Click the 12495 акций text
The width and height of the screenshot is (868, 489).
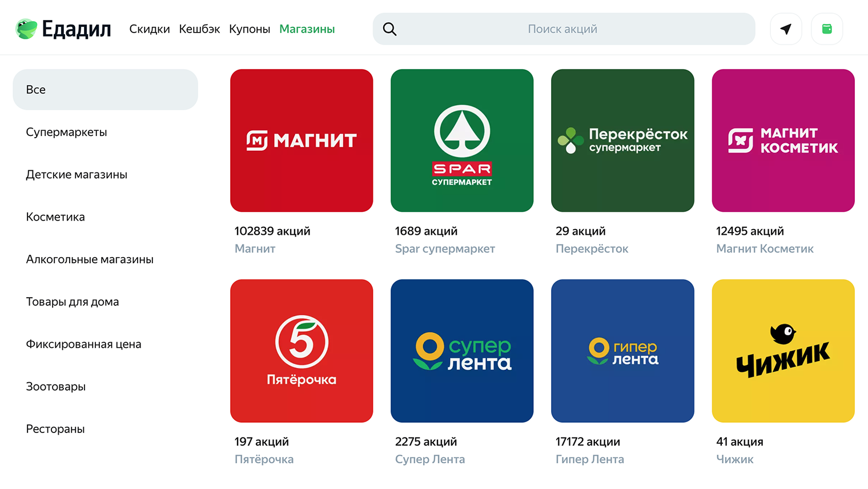(x=750, y=231)
